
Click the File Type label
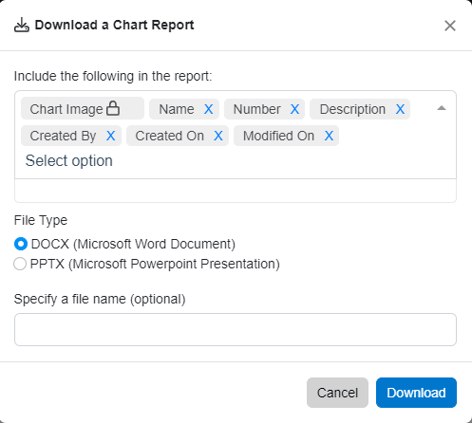41,220
